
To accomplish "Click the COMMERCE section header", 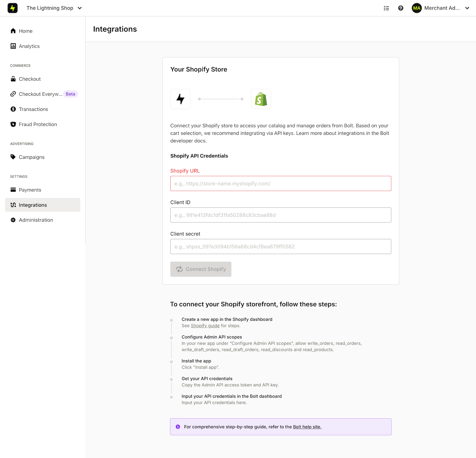I will click(20, 66).
